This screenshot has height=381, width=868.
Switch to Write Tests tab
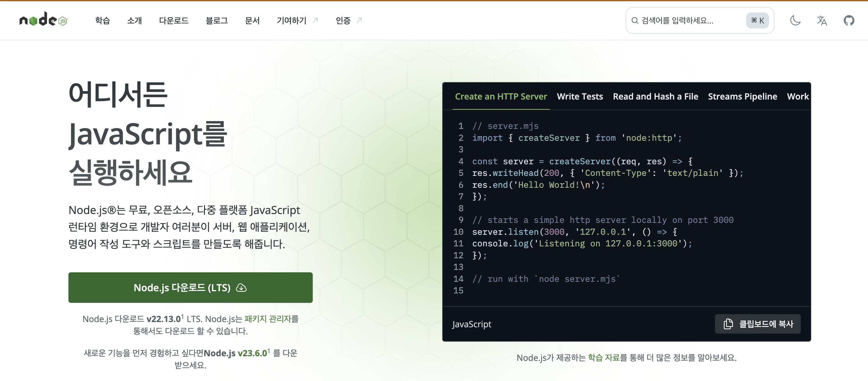[580, 96]
